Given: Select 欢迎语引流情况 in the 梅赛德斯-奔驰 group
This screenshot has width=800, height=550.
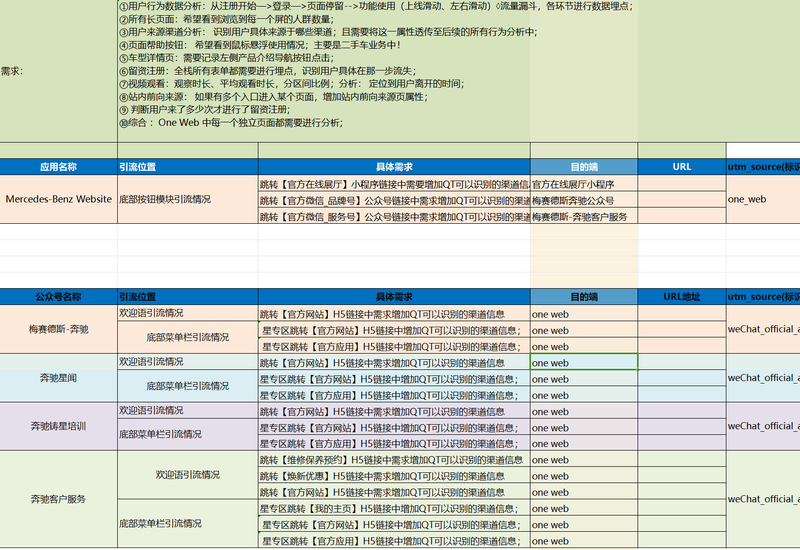Looking at the screenshot, I should click(x=188, y=313).
